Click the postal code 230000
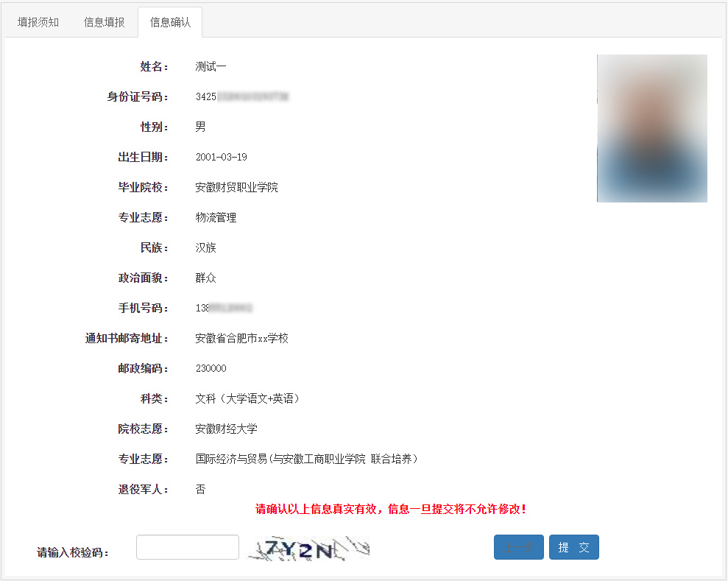This screenshot has width=728, height=581. pos(213,367)
